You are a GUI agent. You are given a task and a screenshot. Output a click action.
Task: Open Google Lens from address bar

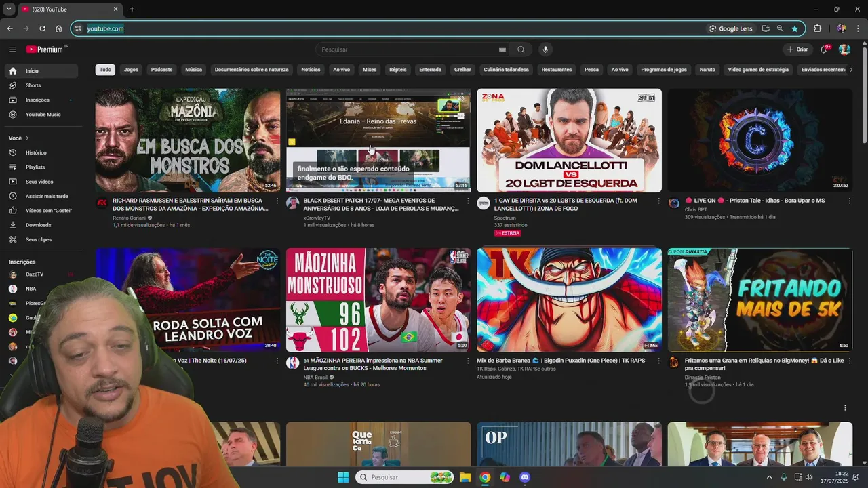(731, 28)
